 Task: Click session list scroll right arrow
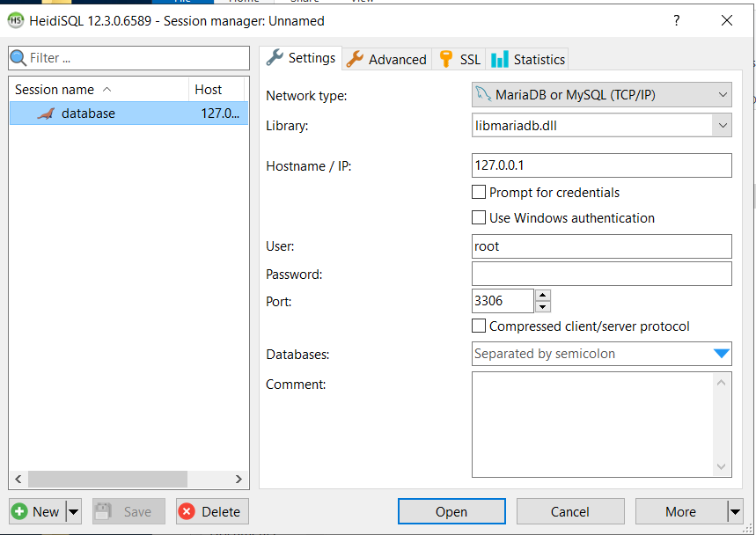point(239,479)
